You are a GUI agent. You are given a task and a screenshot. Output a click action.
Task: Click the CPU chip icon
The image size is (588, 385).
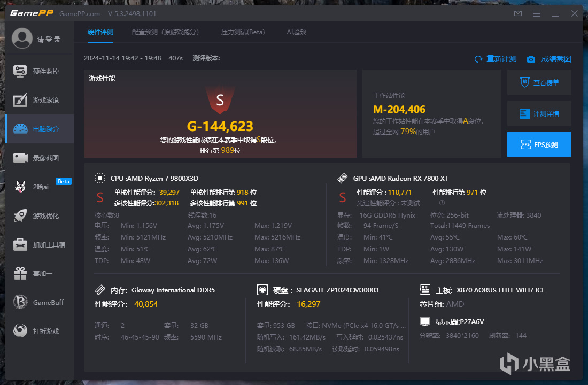100,178
